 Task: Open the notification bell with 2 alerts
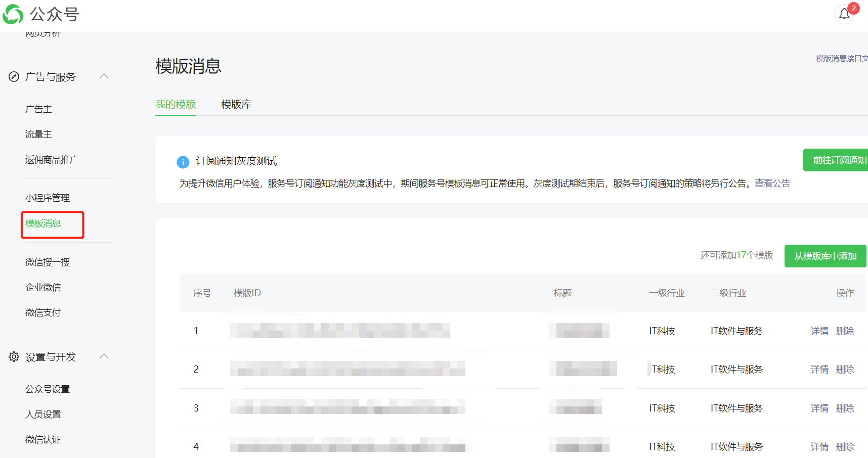tap(844, 14)
